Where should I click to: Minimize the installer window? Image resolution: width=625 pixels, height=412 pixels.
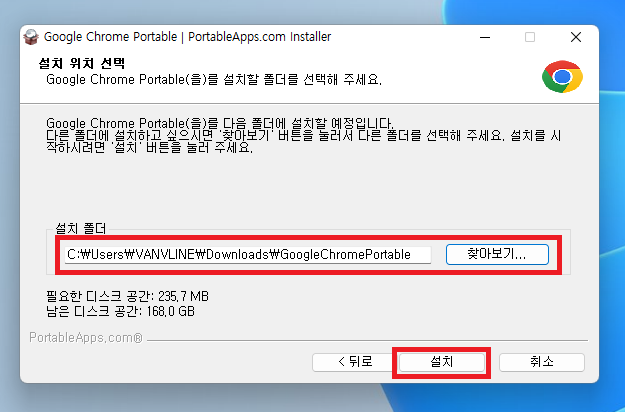485,37
